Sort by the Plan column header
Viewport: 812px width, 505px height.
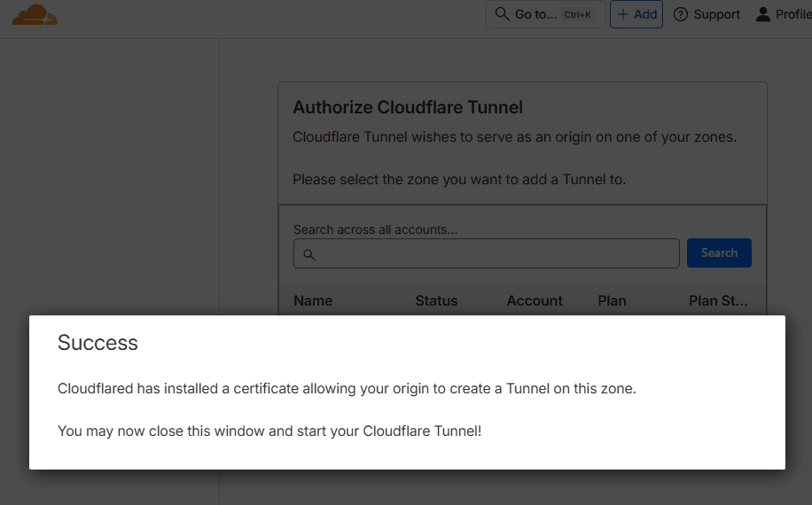[612, 300]
